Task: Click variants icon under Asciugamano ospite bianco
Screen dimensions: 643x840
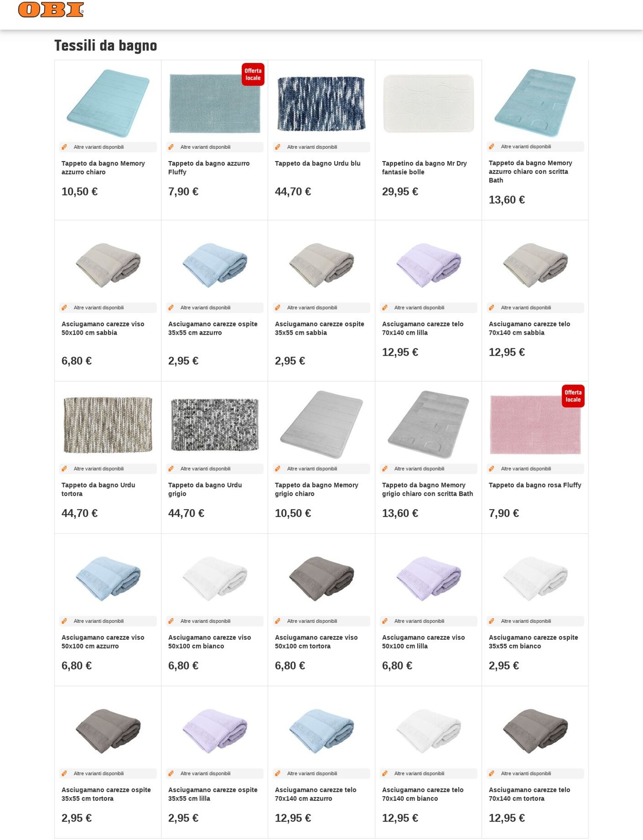Action: pyautogui.click(x=492, y=621)
